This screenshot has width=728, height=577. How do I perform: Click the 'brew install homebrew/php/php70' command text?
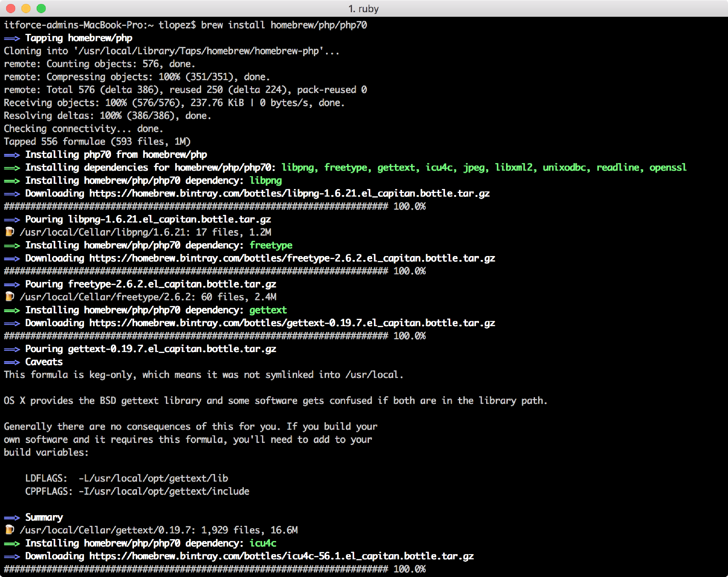[284, 25]
